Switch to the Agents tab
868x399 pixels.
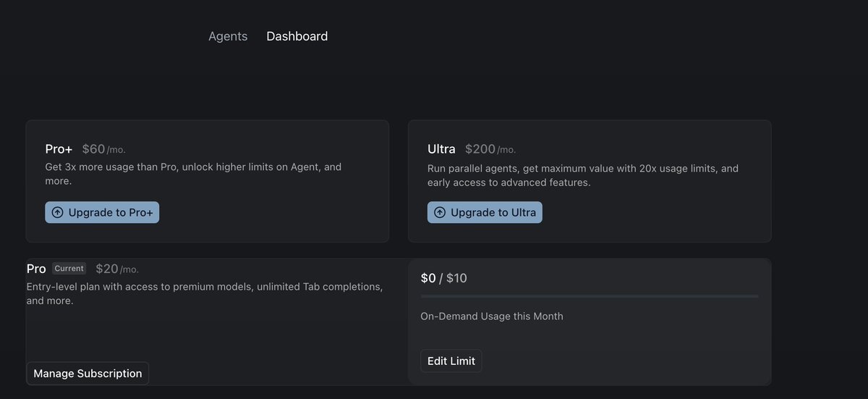point(228,36)
